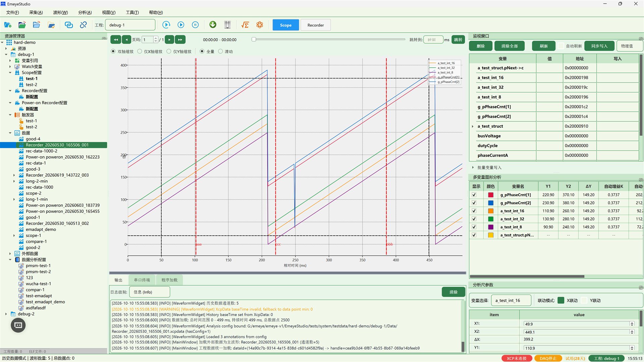Click the 跳转到 time input field
Viewport: 644px width, 362px height.
433,40
